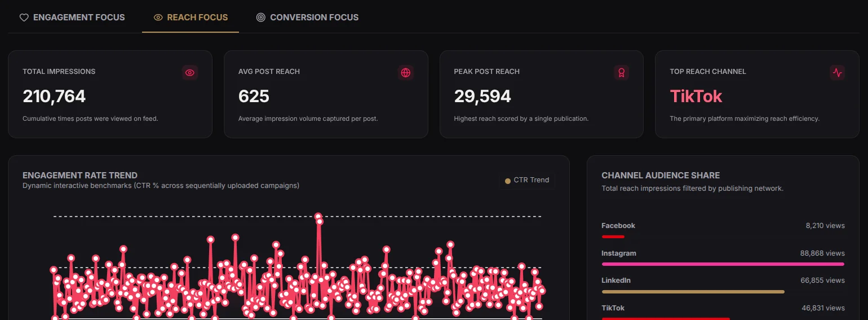868x320 pixels.
Task: Switch to the Engagement Focus tab
Action: coord(72,17)
